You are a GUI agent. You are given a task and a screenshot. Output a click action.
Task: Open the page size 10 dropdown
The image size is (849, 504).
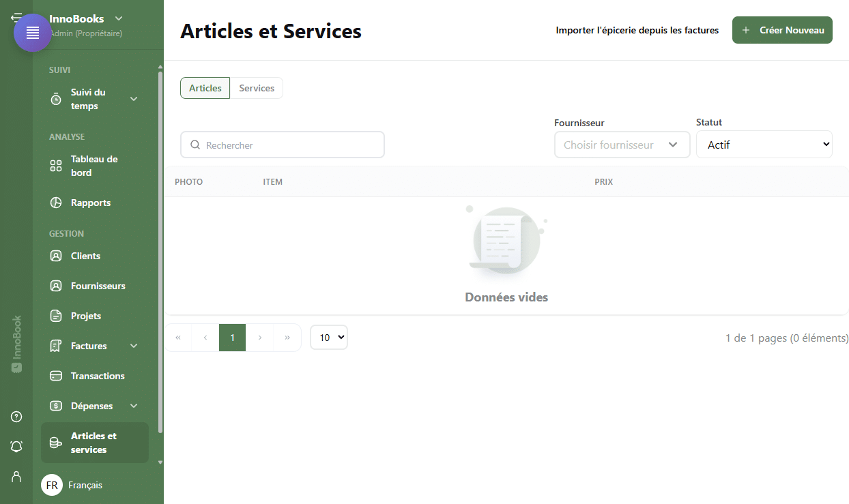coord(329,338)
